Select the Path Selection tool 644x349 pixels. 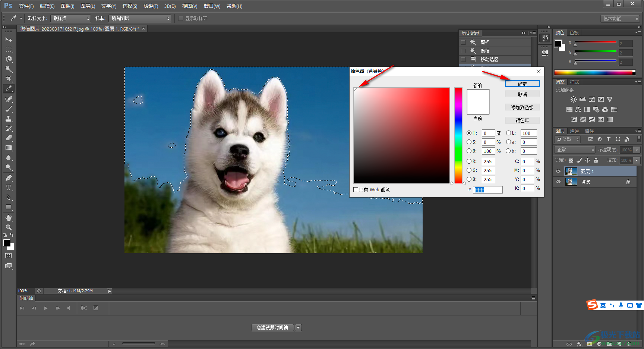(9, 197)
